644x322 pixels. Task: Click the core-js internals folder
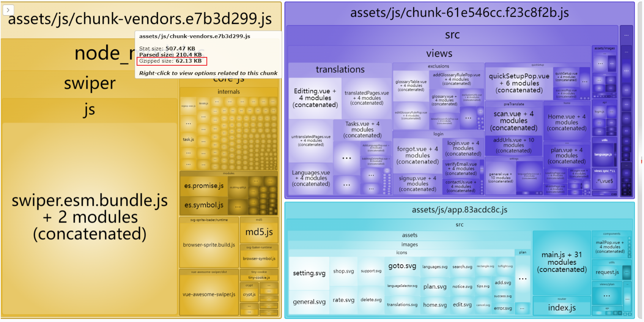pyautogui.click(x=228, y=92)
